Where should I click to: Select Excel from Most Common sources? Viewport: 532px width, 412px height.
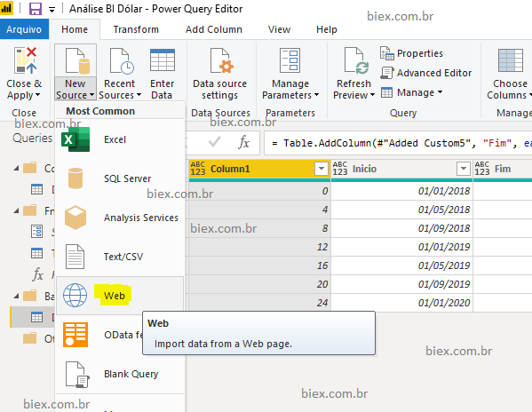(120, 139)
